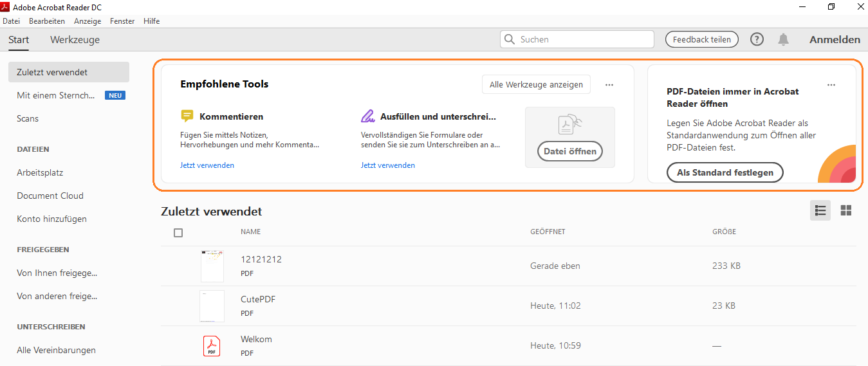Image resolution: width=868 pixels, height=366 pixels.
Task: Click the Welkom PDF file icon
Action: (x=212, y=346)
